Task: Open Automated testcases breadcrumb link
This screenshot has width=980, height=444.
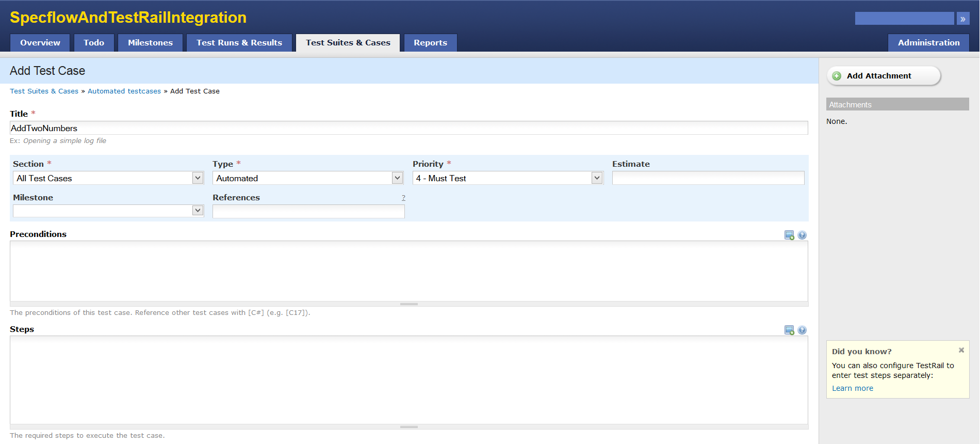Action: point(124,91)
